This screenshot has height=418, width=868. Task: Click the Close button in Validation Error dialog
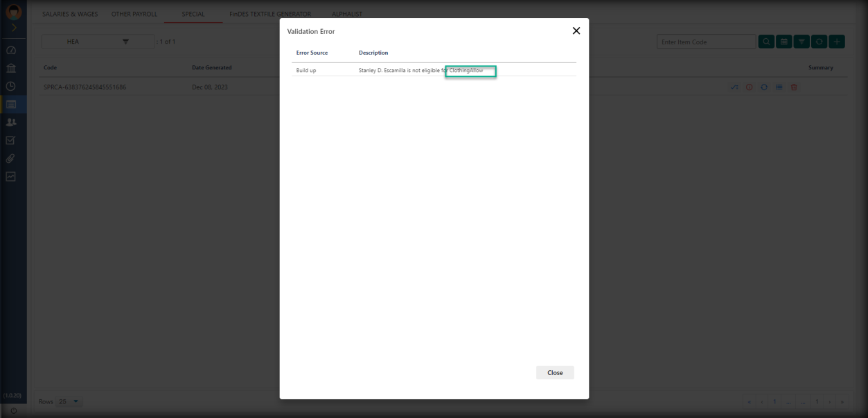pos(555,372)
